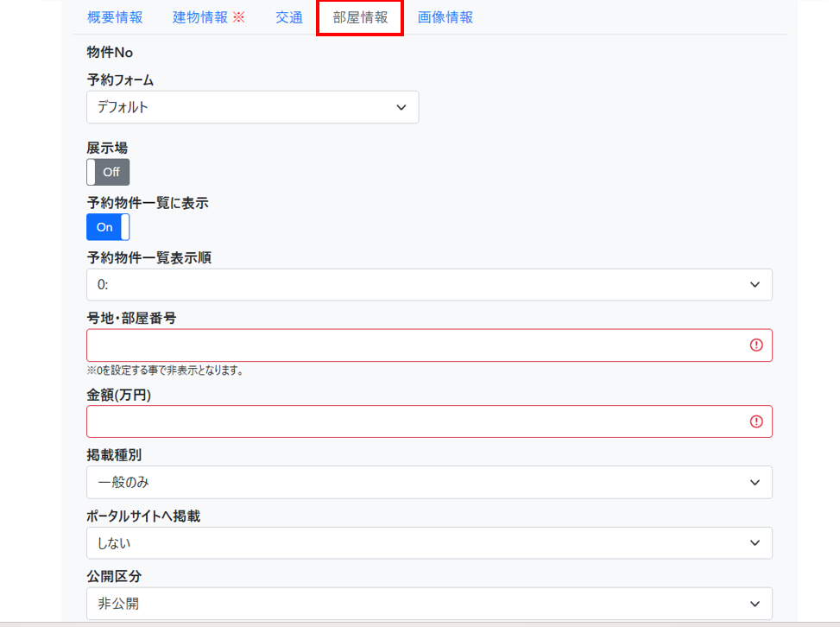Focus the 金額(万円) input field

pyautogui.click(x=414, y=421)
